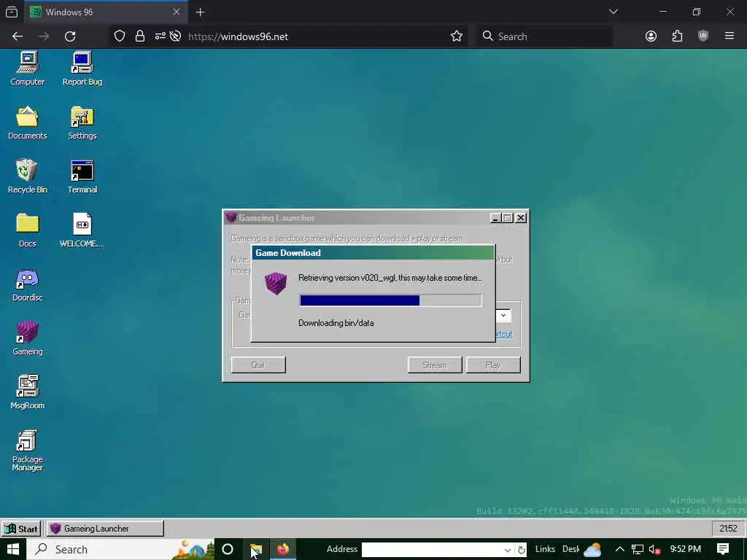Open the Computer desktop icon

click(x=28, y=69)
